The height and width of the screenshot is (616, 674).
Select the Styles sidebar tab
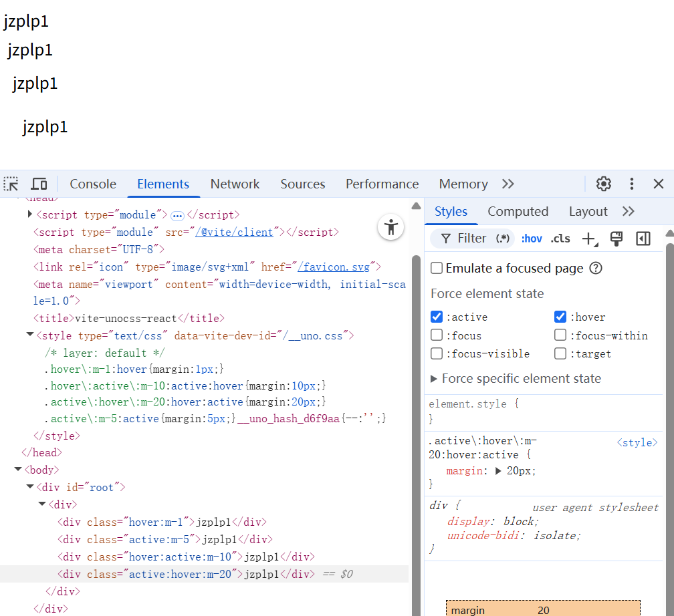[x=451, y=211]
